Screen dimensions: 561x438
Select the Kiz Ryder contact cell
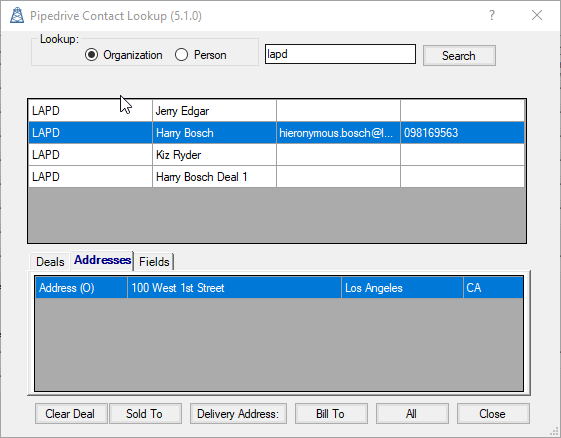(214, 155)
